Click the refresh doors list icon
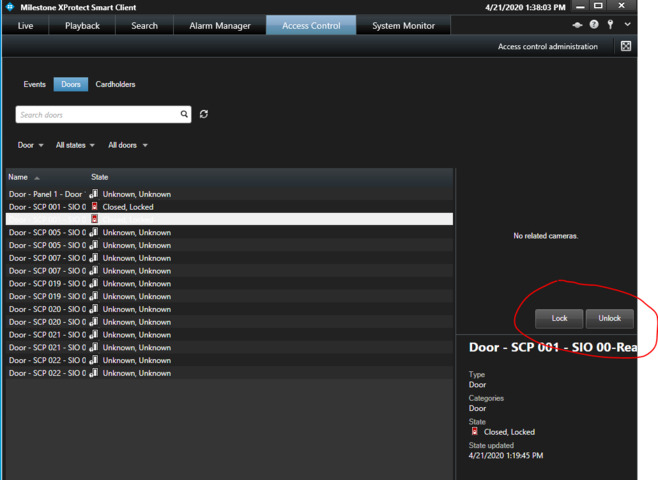Screen dimensions: 658x480 coord(204,115)
